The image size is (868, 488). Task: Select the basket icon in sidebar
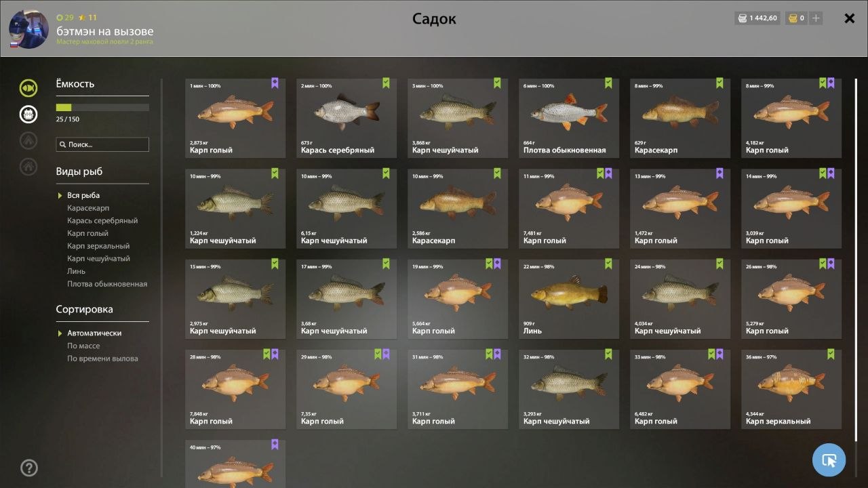pyautogui.click(x=28, y=114)
